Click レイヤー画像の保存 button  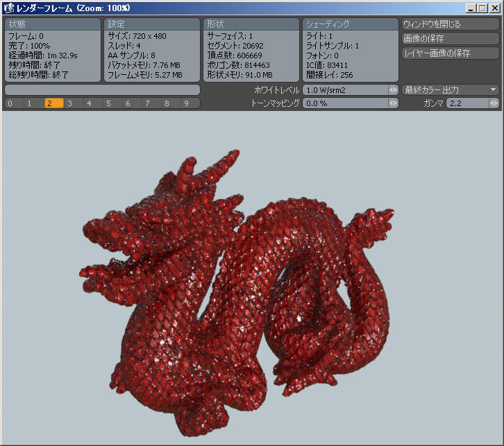[450, 53]
